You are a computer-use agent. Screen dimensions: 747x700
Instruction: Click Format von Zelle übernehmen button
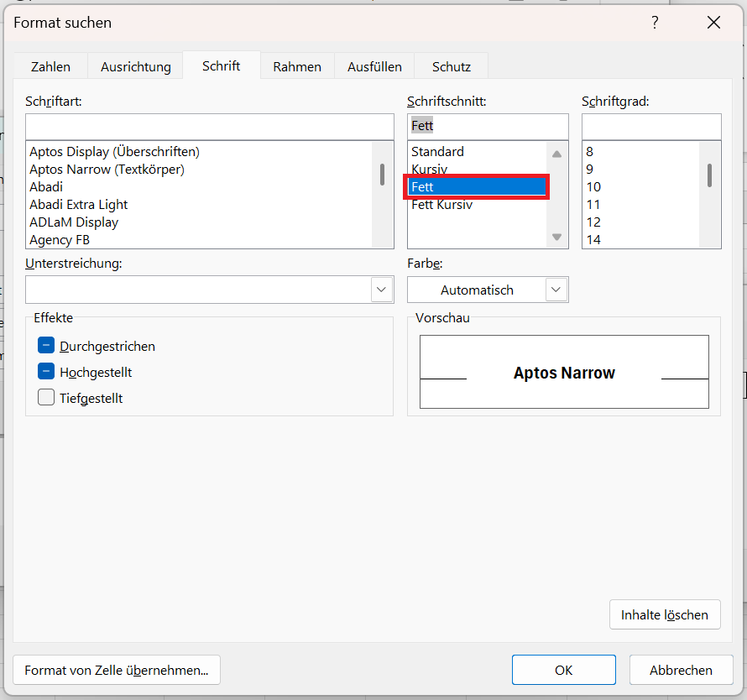[x=117, y=670]
